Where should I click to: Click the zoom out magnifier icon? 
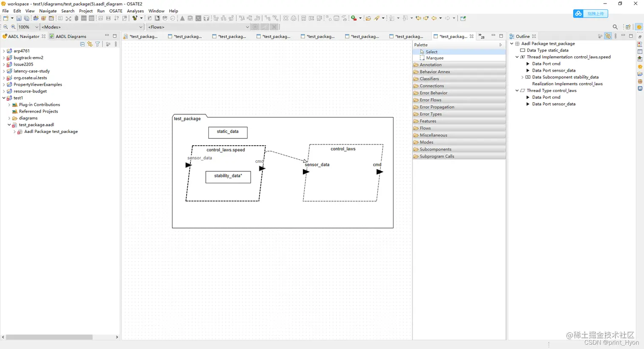(6, 27)
